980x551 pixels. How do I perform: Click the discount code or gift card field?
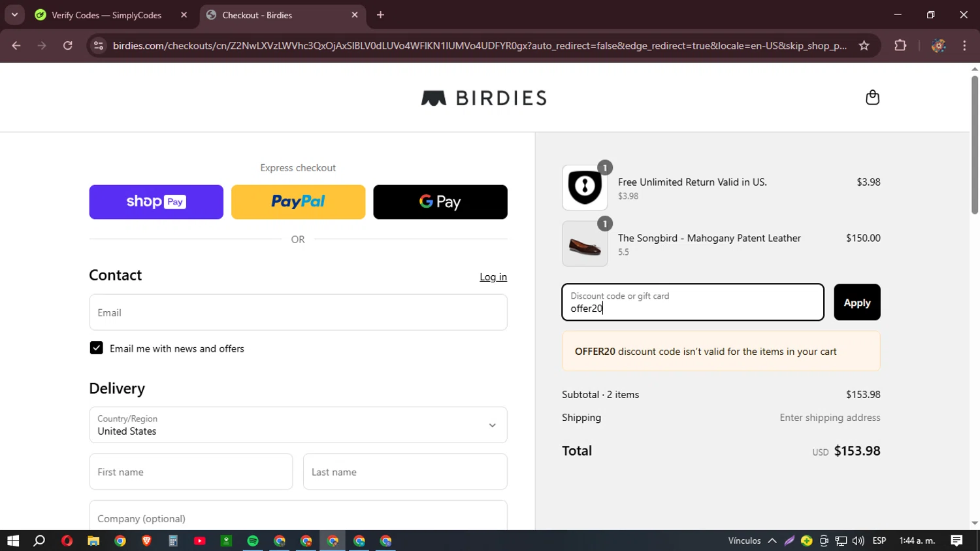693,303
